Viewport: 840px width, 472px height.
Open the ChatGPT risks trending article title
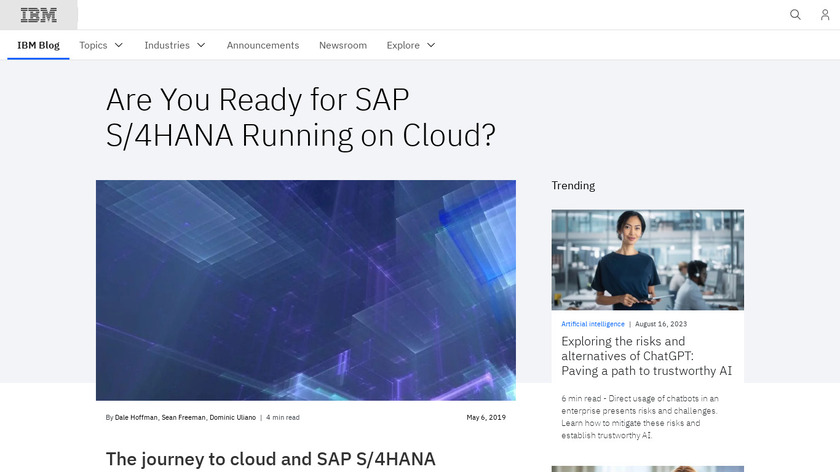click(x=646, y=356)
